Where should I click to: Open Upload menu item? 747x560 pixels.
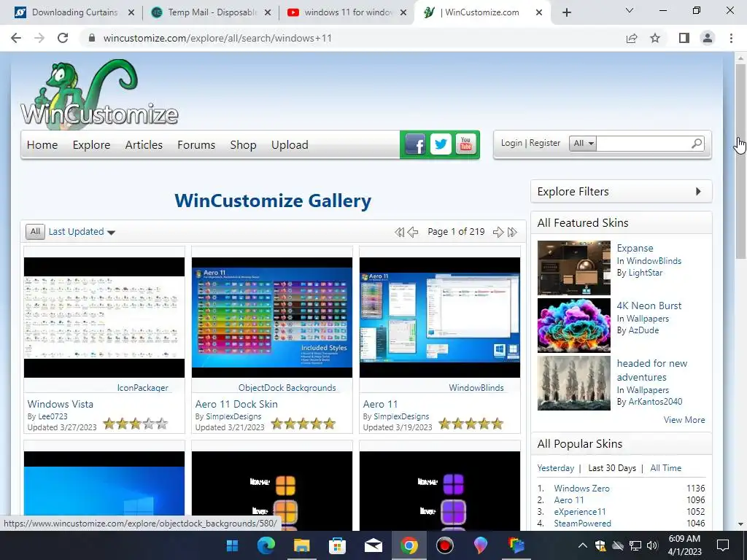tap(290, 145)
